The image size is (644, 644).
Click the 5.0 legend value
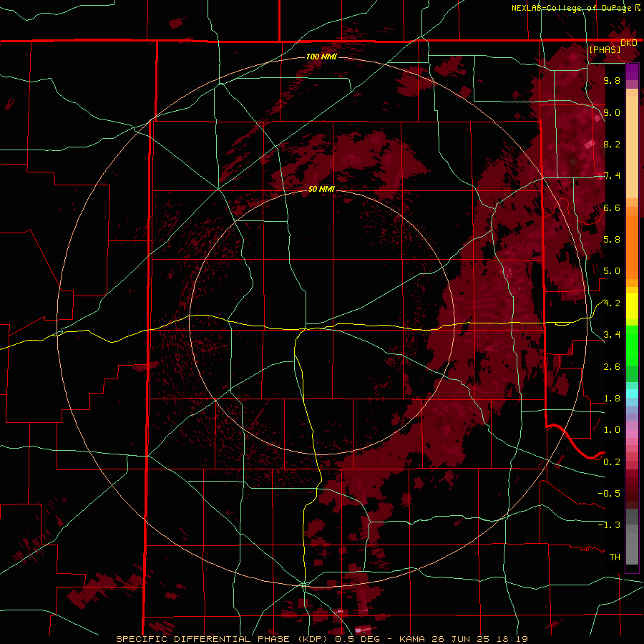click(x=612, y=271)
